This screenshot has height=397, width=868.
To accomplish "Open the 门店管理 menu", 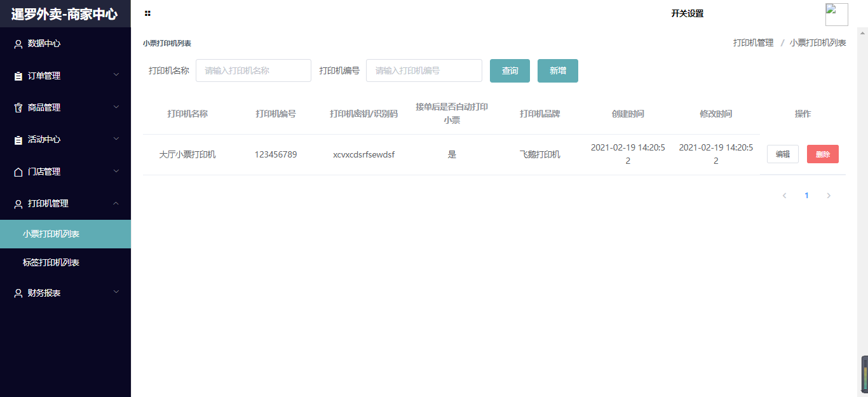I will point(65,172).
